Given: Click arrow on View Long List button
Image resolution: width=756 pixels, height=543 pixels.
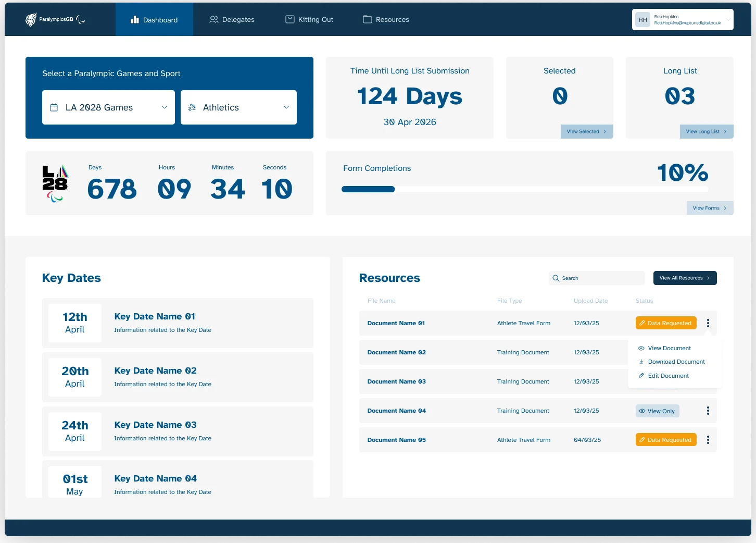Looking at the screenshot, I should tap(725, 131).
